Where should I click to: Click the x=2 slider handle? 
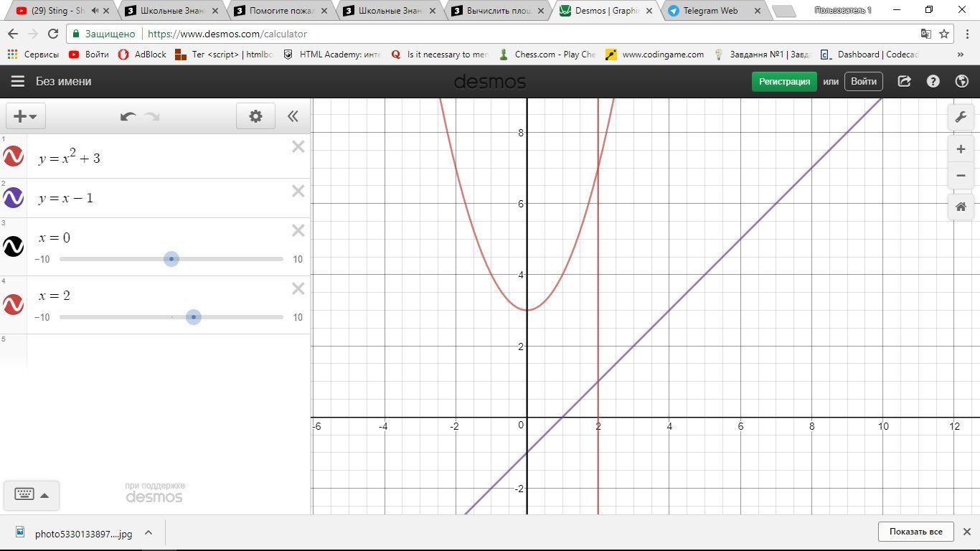194,317
